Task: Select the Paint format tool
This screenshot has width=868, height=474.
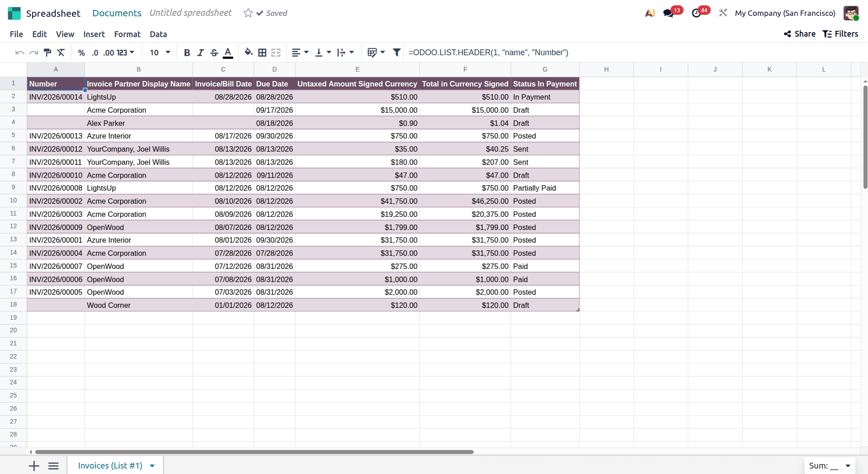Action: point(47,53)
